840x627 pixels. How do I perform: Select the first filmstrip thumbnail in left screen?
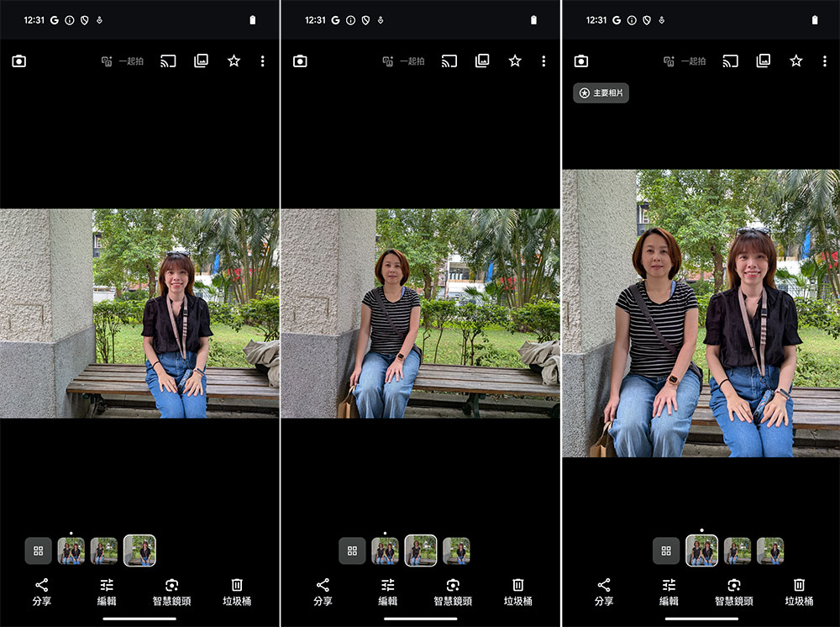tap(71, 551)
